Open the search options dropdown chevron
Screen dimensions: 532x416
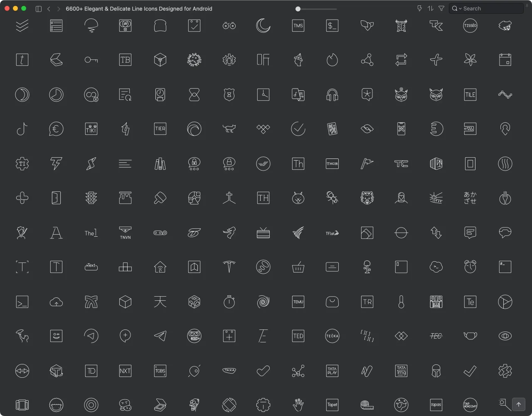(461, 9)
